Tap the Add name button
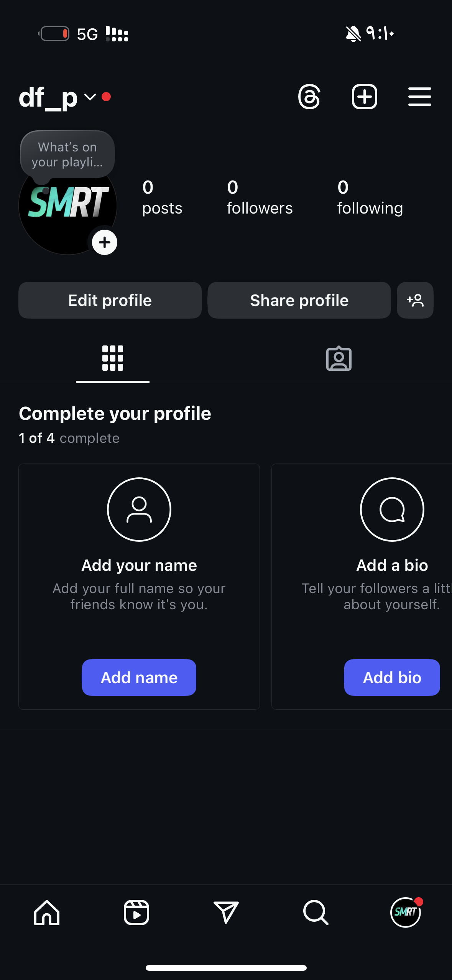 pyautogui.click(x=139, y=677)
